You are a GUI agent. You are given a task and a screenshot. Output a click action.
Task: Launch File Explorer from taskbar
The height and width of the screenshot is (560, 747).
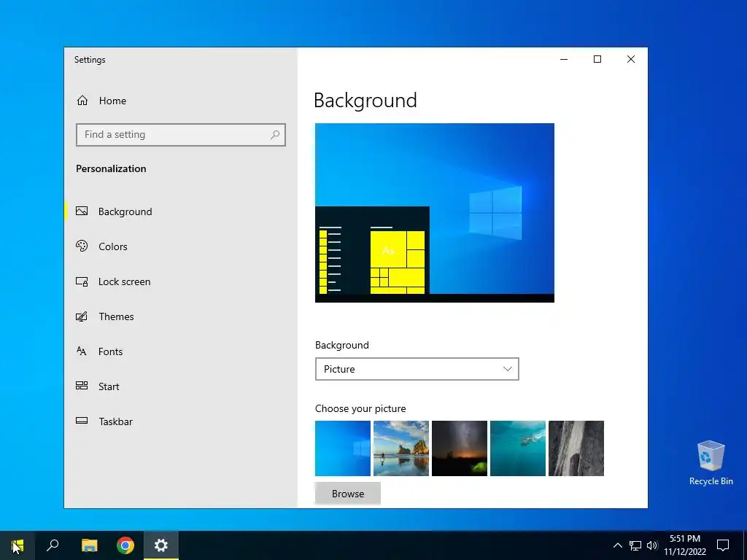89,545
